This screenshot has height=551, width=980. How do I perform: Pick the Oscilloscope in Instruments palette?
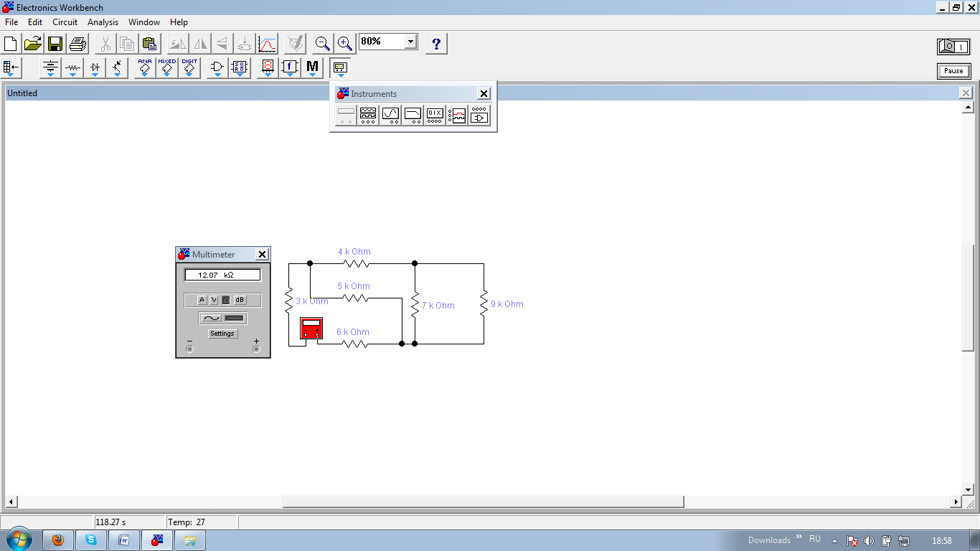pos(390,115)
